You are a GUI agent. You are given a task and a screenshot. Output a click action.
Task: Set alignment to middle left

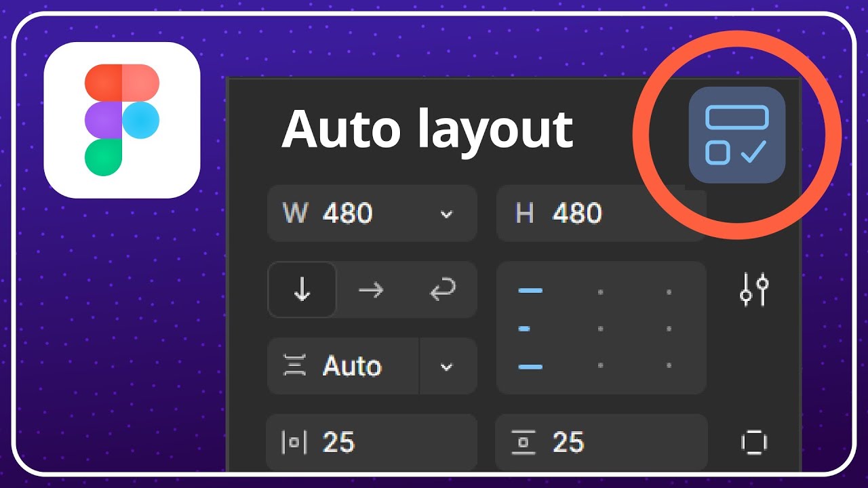pyautogui.click(x=524, y=329)
